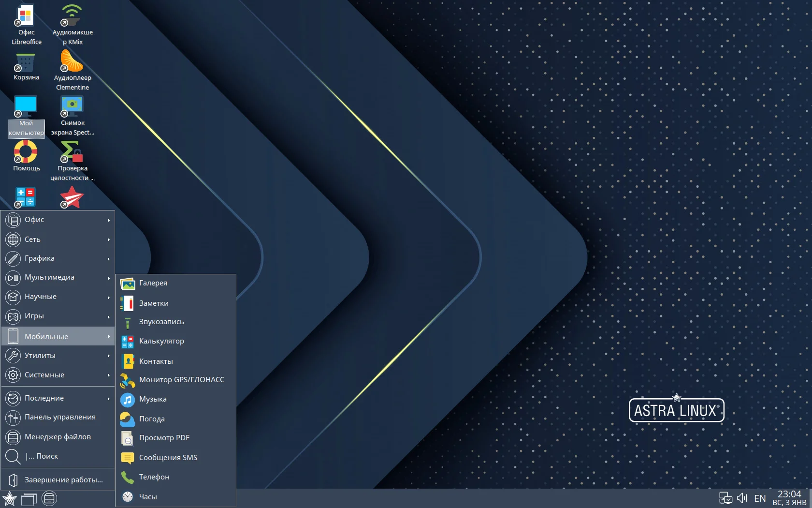Click the volume control in the tray
812x508 pixels.
[x=742, y=498]
